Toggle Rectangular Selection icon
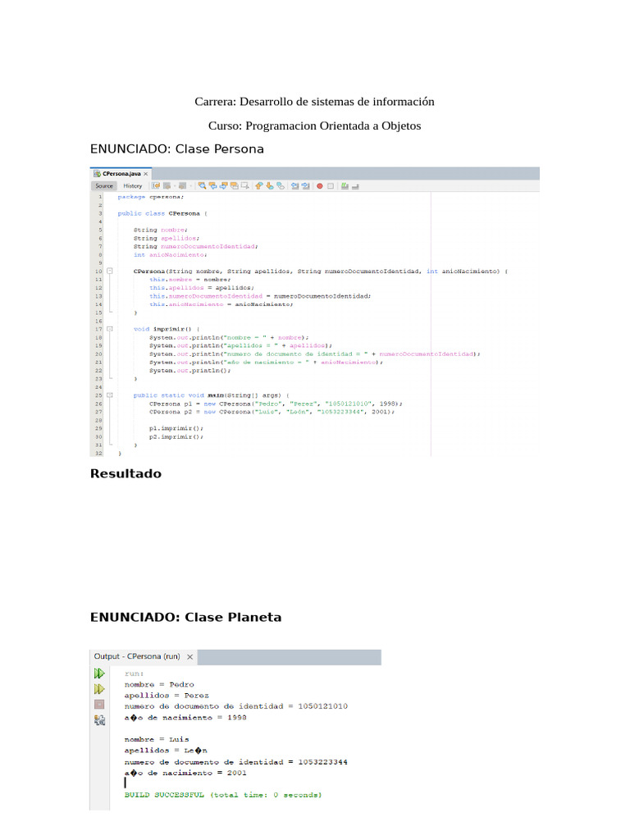 [244, 186]
